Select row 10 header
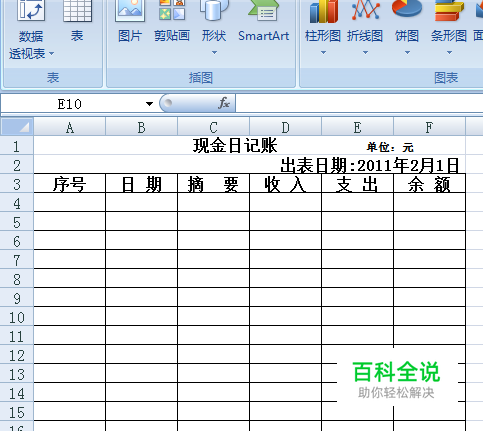 point(17,317)
